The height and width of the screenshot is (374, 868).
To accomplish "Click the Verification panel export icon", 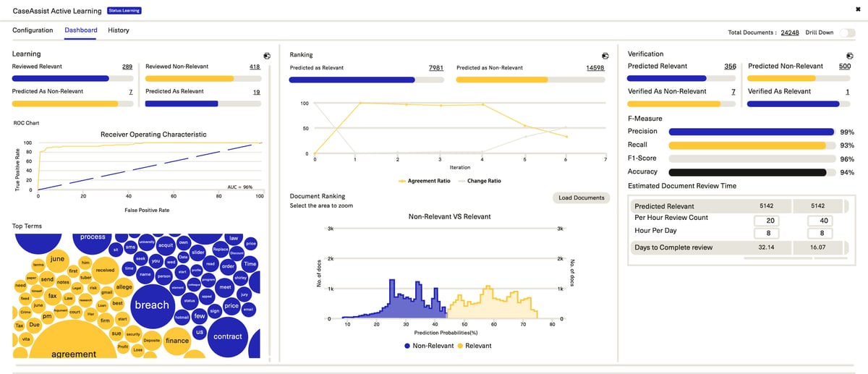I will 851,55.
